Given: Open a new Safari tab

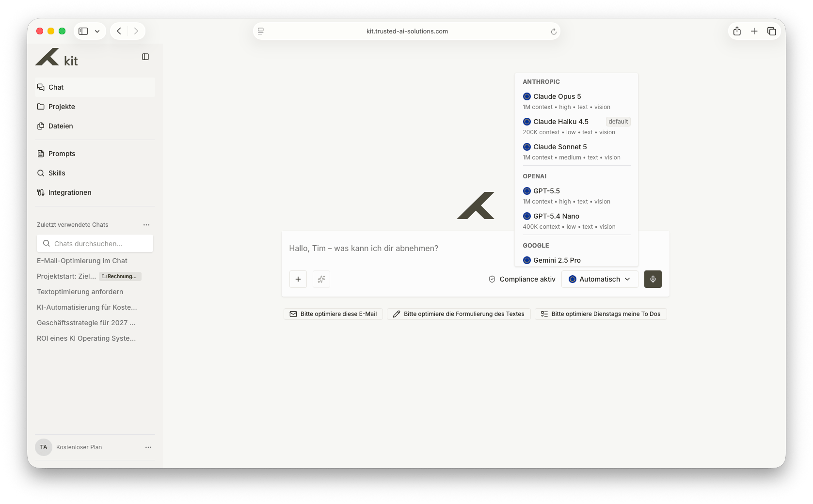Looking at the screenshot, I should (x=754, y=31).
